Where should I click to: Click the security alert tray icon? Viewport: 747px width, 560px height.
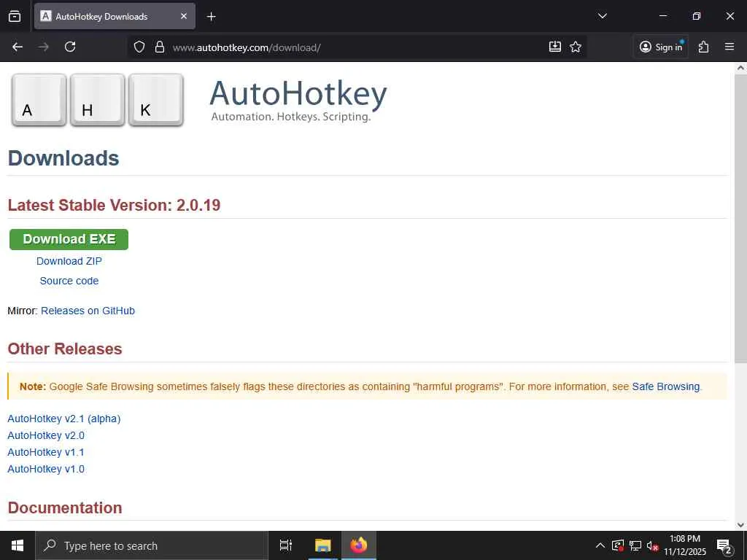pyautogui.click(x=618, y=545)
